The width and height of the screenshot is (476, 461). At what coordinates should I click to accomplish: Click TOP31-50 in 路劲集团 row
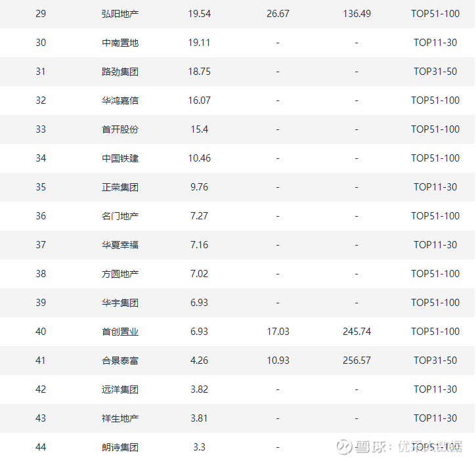click(x=435, y=72)
